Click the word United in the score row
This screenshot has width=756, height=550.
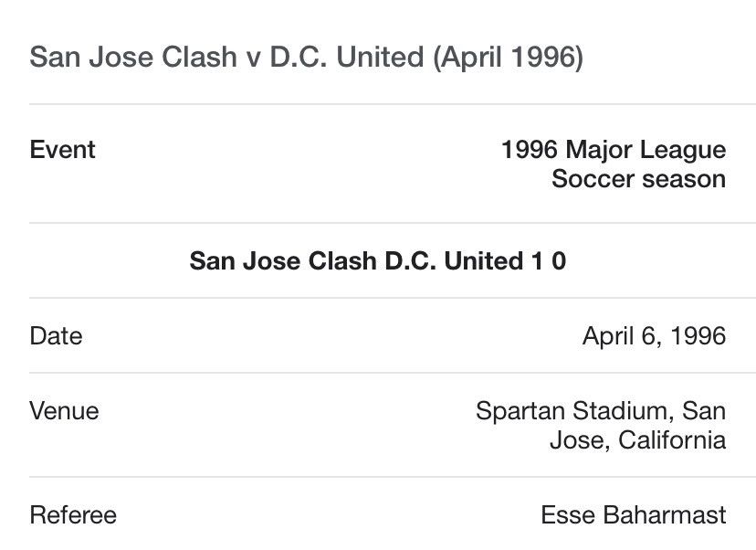[x=484, y=261]
